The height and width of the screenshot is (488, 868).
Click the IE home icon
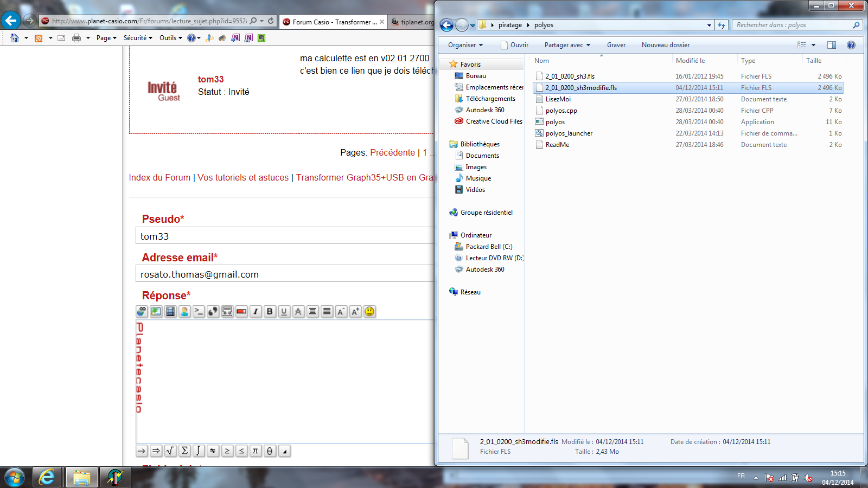[15, 38]
